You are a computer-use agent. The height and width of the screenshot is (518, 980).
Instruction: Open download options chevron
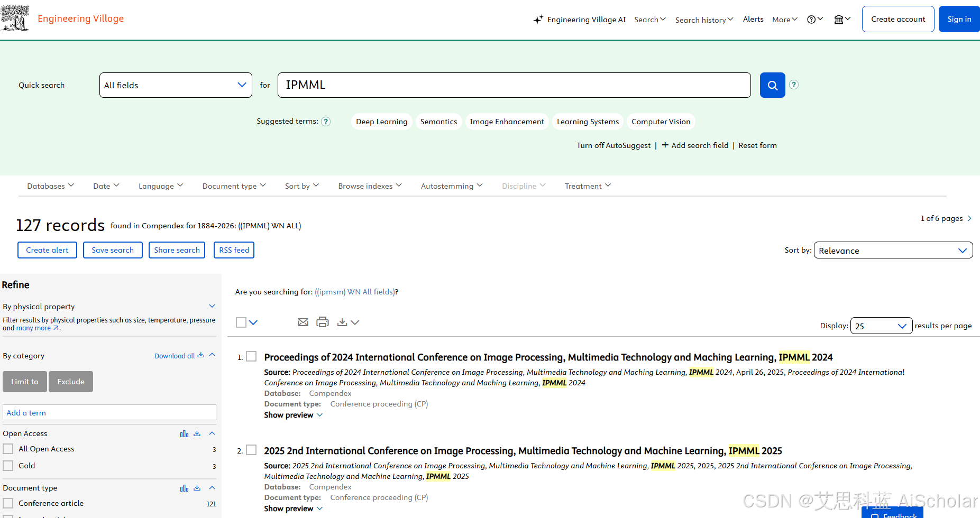click(x=355, y=322)
